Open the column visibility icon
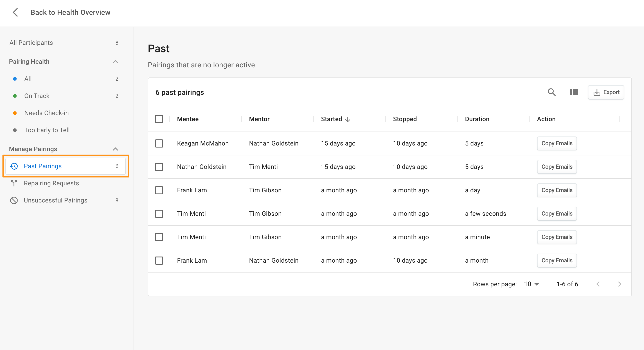 574,92
